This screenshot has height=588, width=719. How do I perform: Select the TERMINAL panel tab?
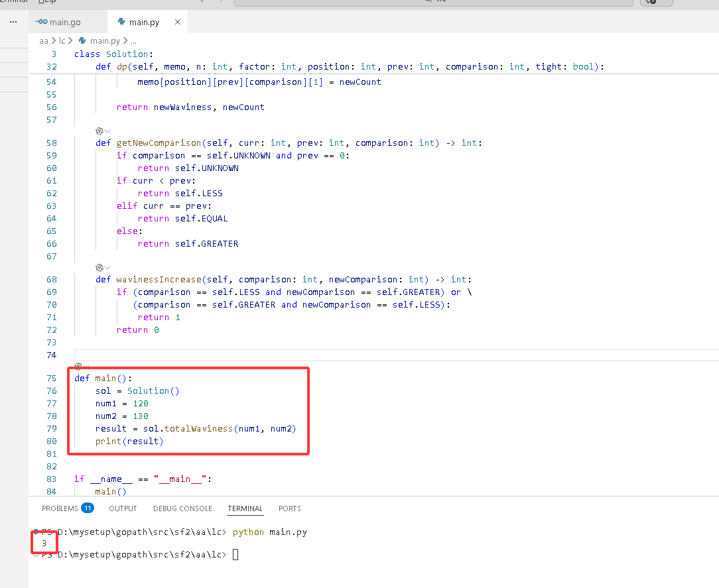(x=245, y=508)
